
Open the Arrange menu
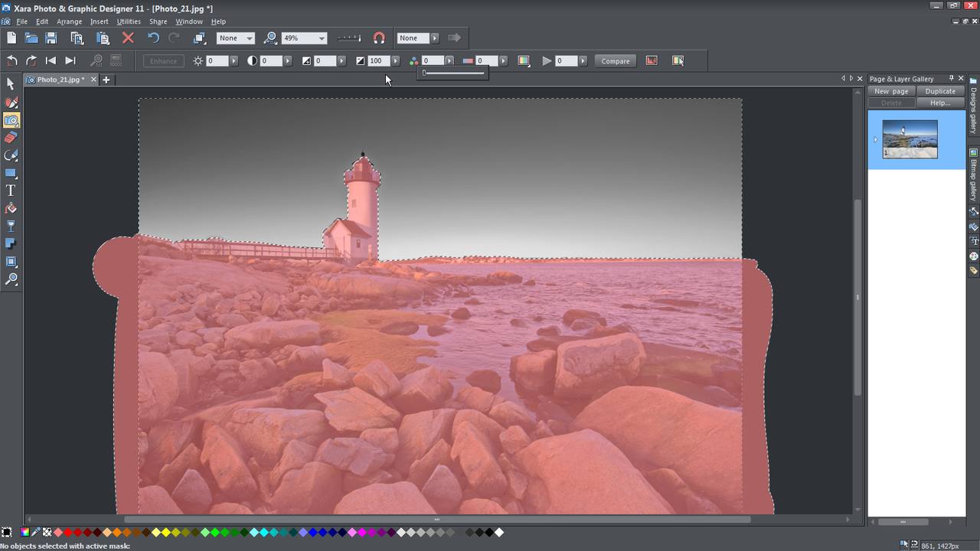point(69,21)
